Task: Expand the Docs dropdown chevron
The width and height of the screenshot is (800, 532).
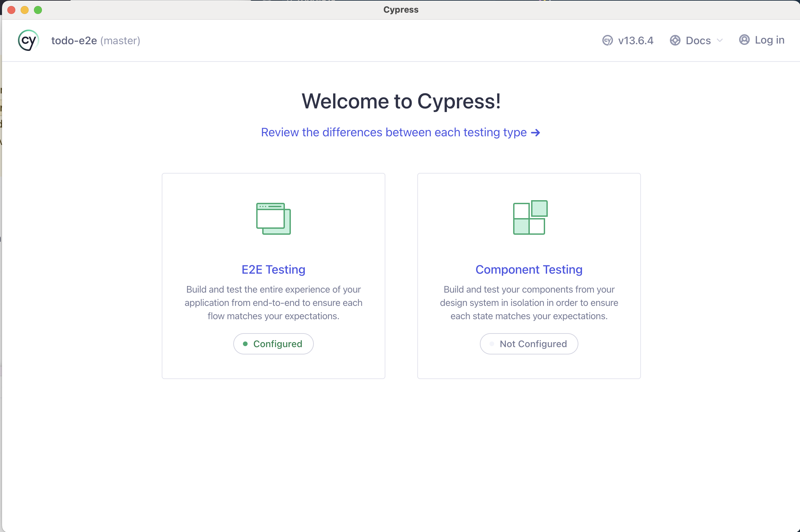Action: (x=719, y=40)
